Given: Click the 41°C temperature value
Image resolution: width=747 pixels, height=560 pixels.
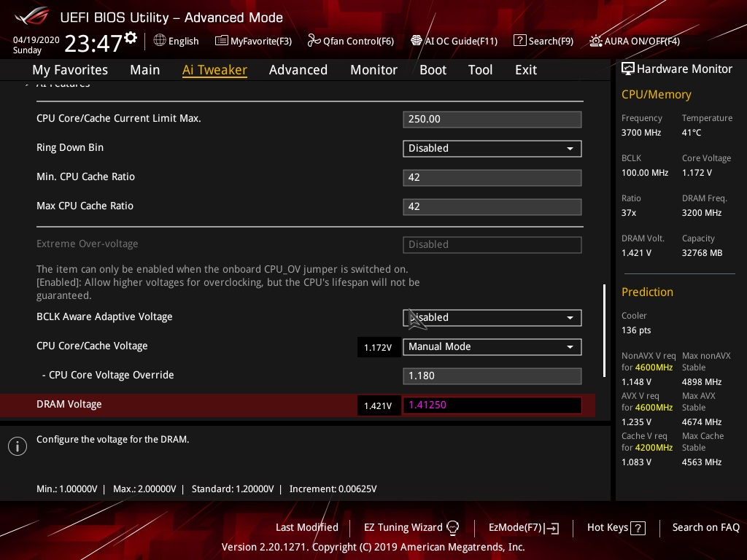Looking at the screenshot, I should [692, 133].
